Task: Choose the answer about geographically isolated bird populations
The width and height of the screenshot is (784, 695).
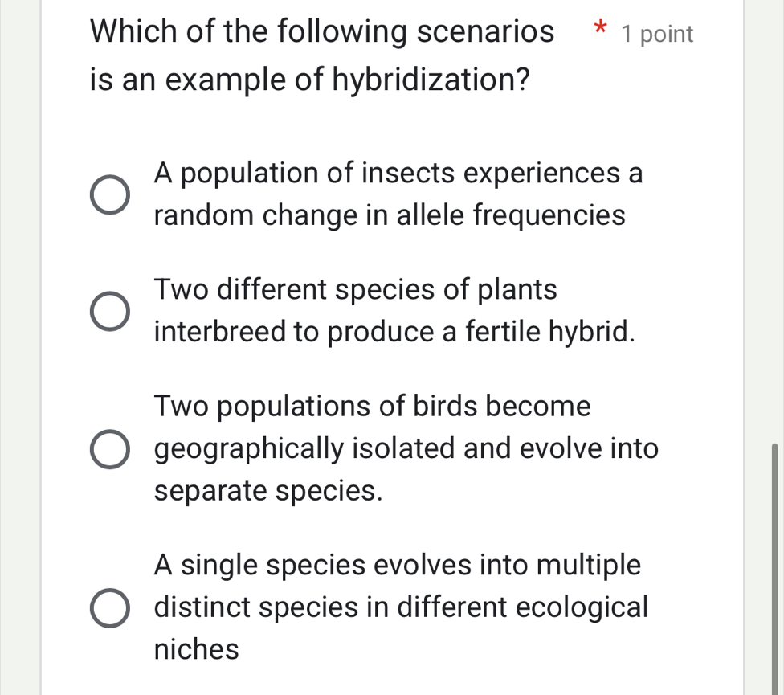Action: [110, 448]
